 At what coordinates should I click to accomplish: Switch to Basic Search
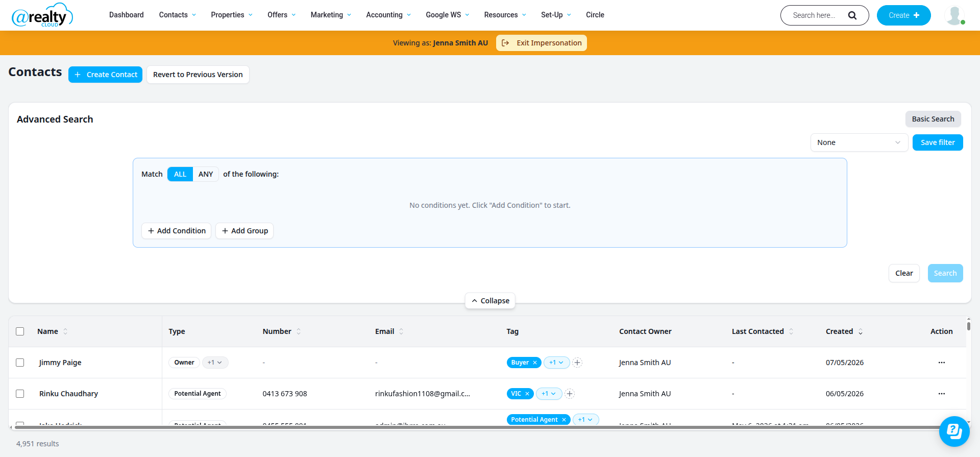[933, 119]
